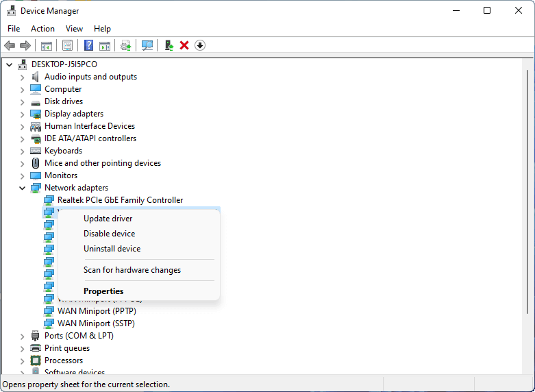
Task: Select Realtek PCIe GbE Family Controller
Action: pyautogui.click(x=120, y=200)
